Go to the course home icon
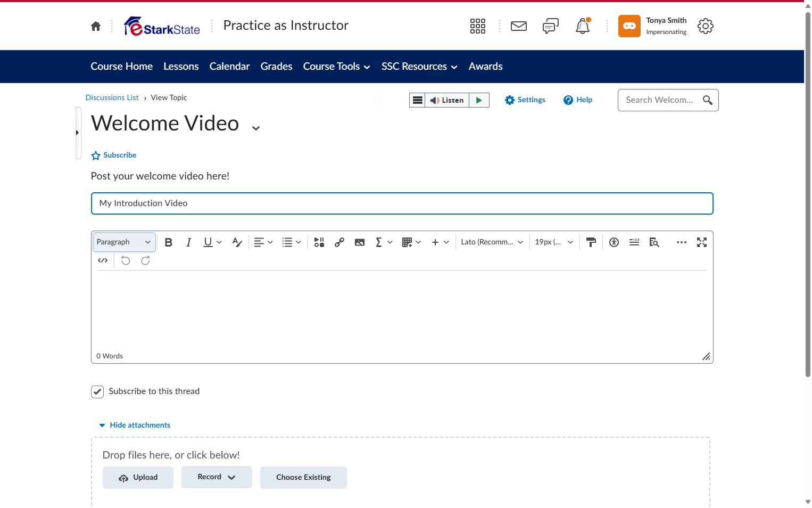Screen dimensions: 812x508 (96, 26)
